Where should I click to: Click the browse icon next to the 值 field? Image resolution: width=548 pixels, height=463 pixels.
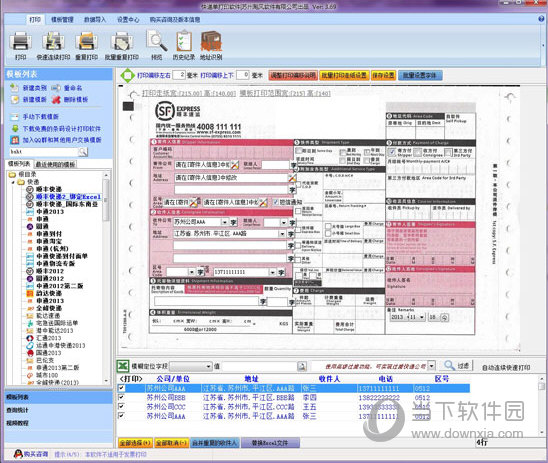(301, 366)
